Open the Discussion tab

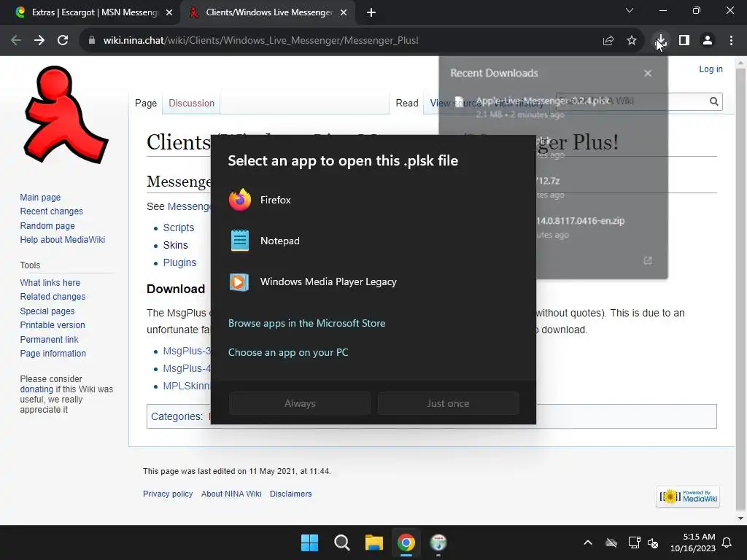point(192,104)
